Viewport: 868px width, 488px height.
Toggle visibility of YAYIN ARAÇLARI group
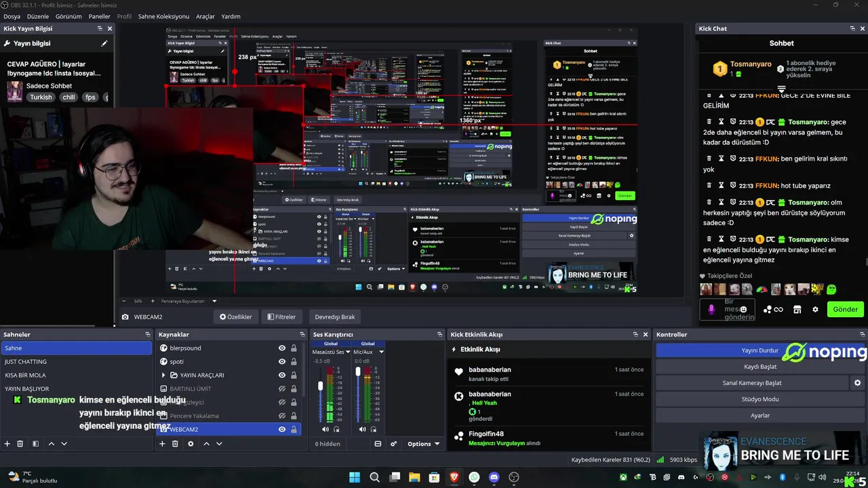282,375
